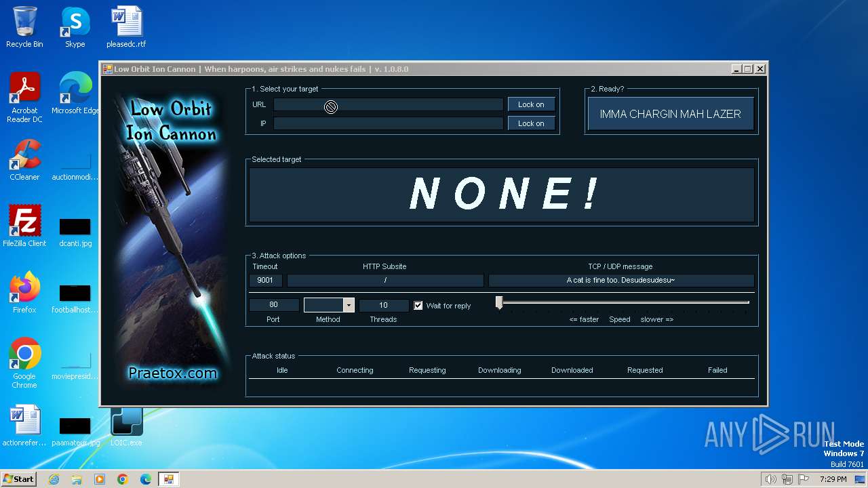Click the Downloaded status column label

tap(572, 370)
